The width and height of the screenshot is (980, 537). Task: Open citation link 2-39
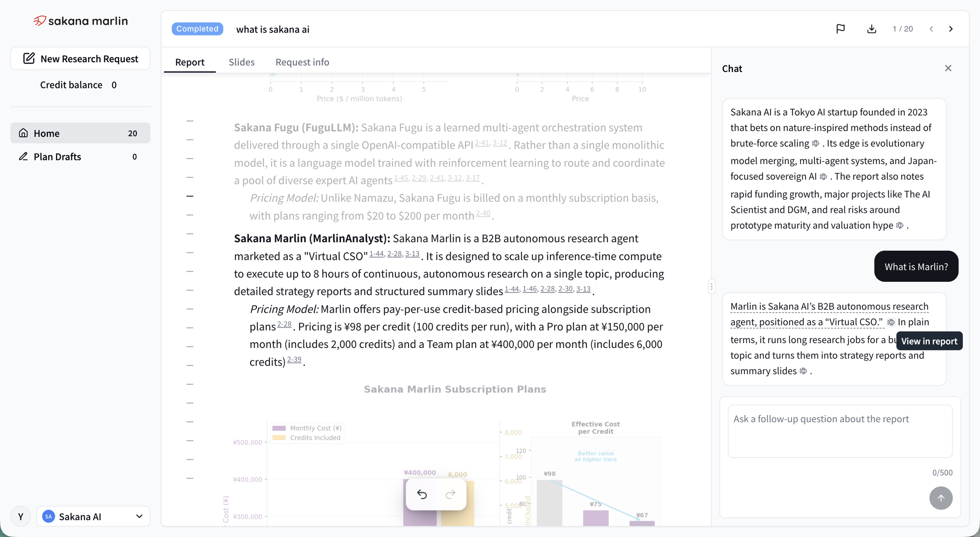294,359
